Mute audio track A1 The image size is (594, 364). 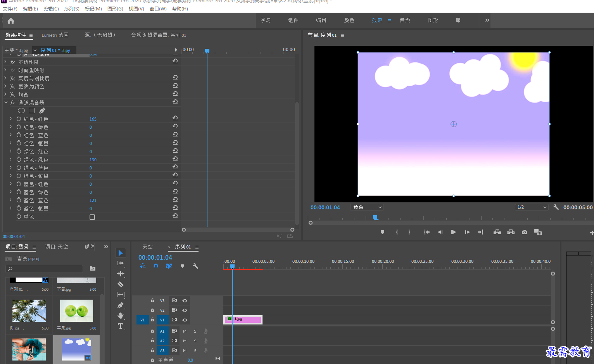pyautogui.click(x=185, y=331)
